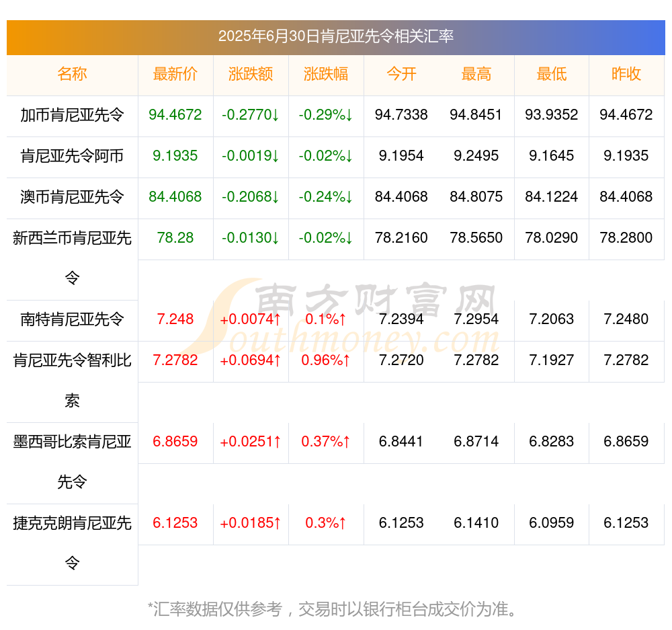
Task: Select the 最新价 column header
Action: pyautogui.click(x=175, y=74)
